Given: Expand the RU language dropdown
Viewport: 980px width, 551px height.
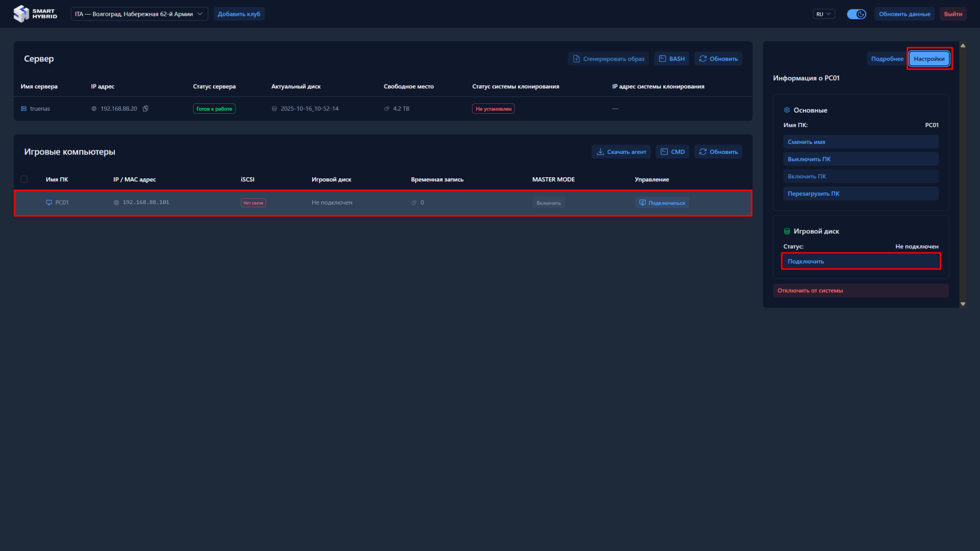Looking at the screenshot, I should pos(824,14).
